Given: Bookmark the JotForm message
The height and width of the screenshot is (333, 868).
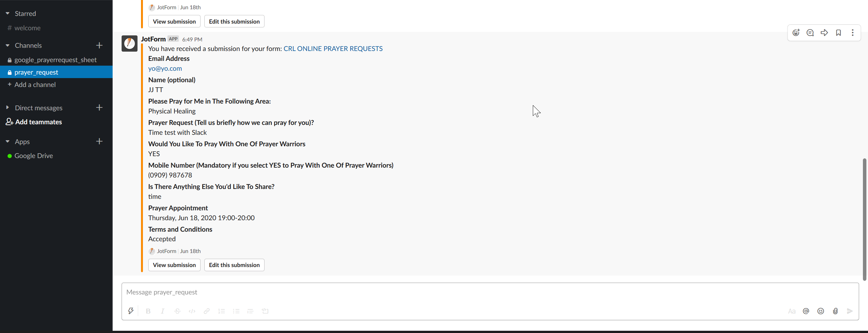Looking at the screenshot, I should [838, 33].
